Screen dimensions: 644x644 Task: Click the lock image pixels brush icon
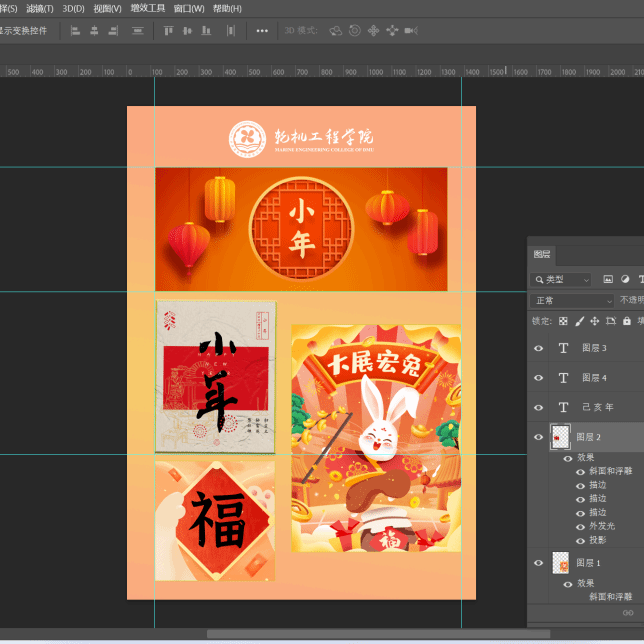(579, 321)
